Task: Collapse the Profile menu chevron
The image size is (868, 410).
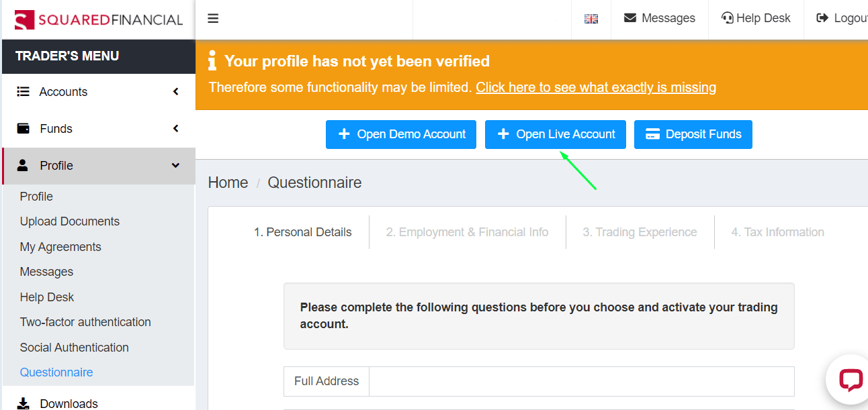Action: point(176,166)
